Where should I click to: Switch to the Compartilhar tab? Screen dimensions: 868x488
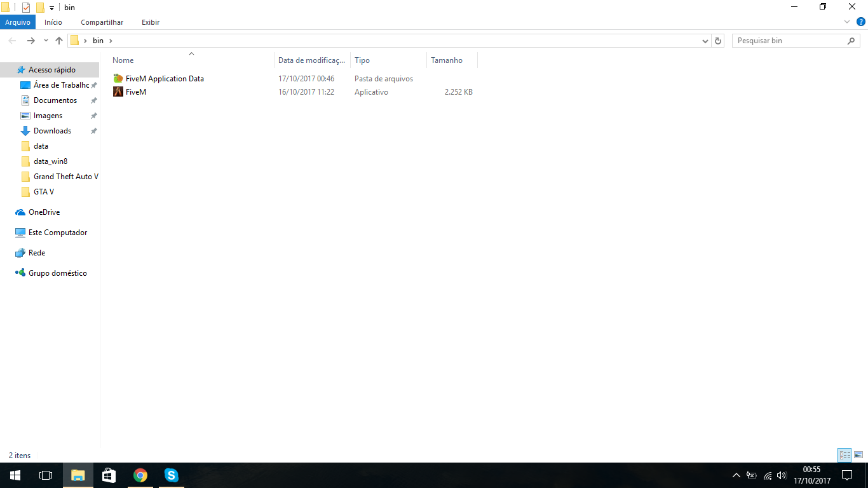[102, 22]
